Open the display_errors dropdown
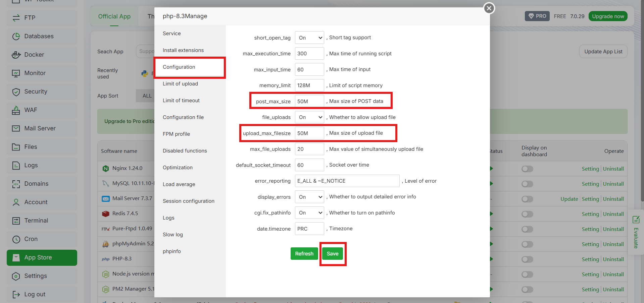Viewport: 644px width, 303px height. pos(309,197)
